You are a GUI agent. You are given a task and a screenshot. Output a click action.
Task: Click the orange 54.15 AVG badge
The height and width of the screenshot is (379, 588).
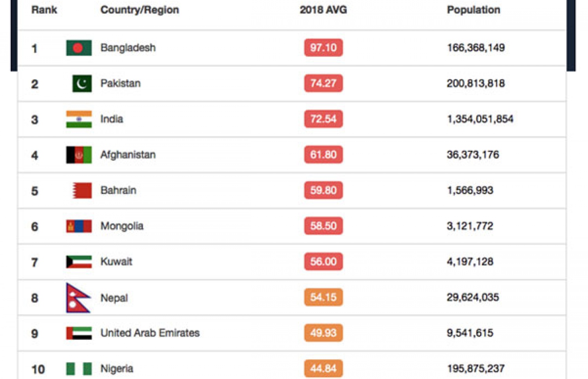[x=323, y=298]
